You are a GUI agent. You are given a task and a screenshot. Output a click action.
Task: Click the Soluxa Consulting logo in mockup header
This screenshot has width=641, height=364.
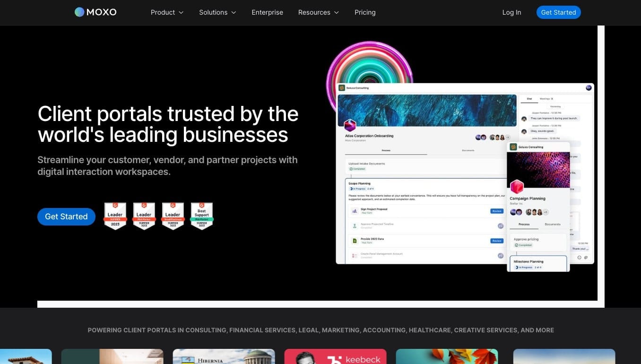click(x=342, y=88)
